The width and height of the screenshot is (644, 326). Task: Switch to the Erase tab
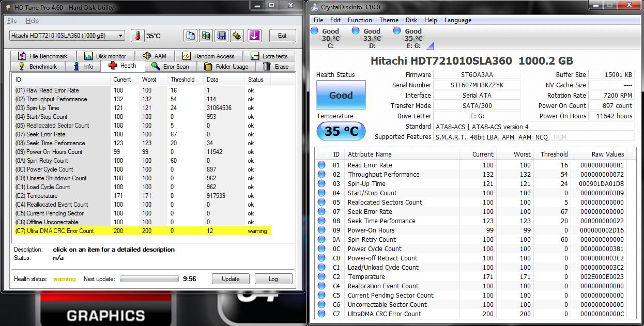tap(276, 67)
